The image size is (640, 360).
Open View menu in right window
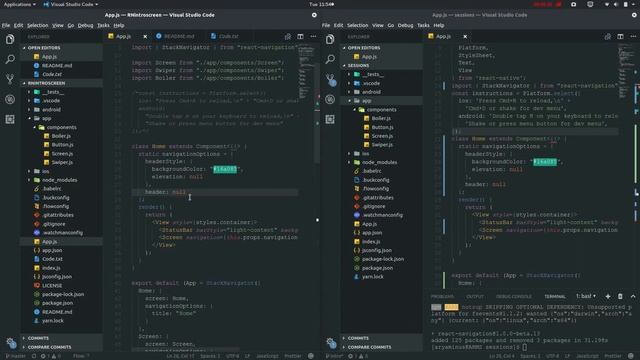pyautogui.click(x=378, y=25)
